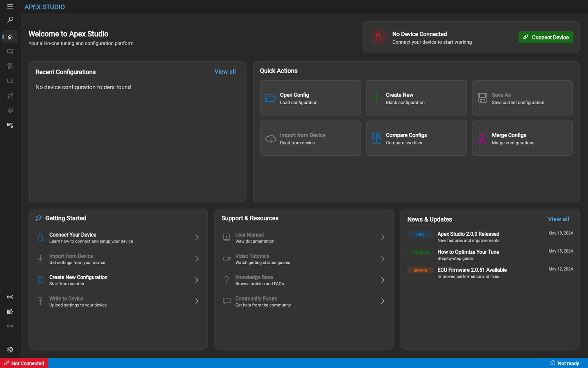Screen dimensions: 588x368
Task: Click the Video Tutorials label
Action: (x=252, y=256)
